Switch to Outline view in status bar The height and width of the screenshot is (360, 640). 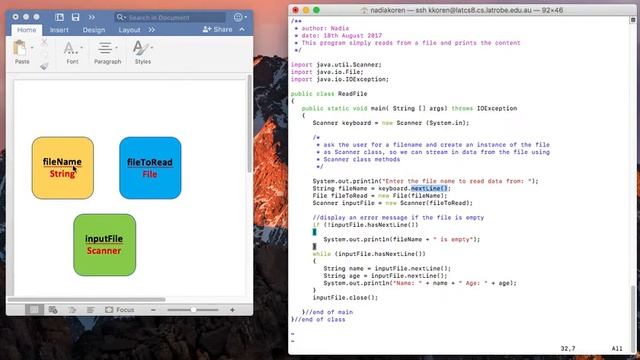tap(72, 310)
